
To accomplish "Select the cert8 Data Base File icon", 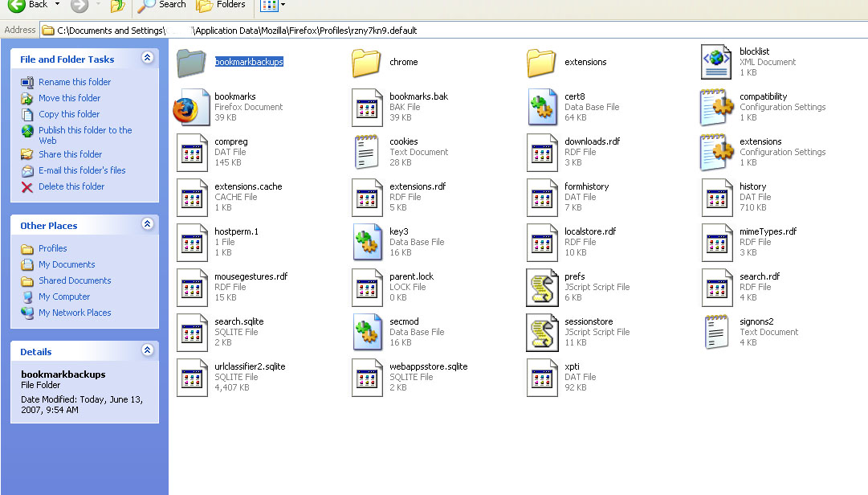I will click(542, 108).
